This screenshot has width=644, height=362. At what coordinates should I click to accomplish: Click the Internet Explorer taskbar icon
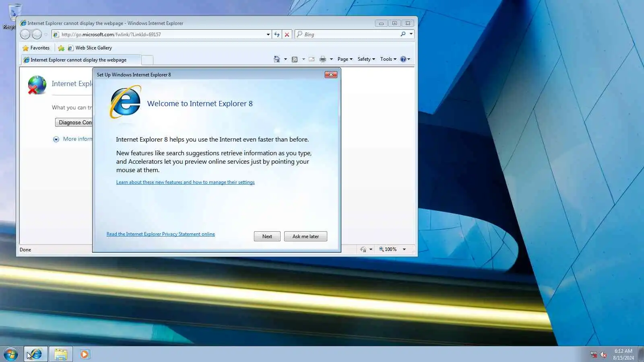coord(36,354)
